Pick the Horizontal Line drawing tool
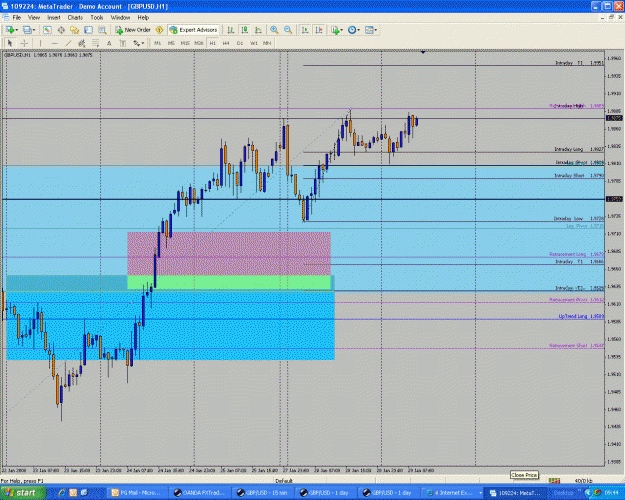Viewport: 625px width, 500px height. point(55,43)
